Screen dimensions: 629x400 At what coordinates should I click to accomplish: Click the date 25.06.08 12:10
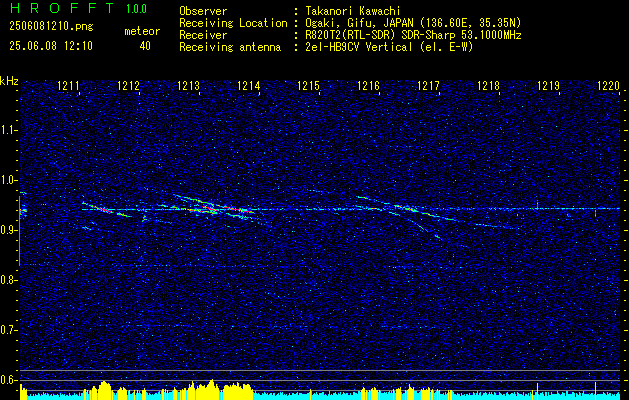click(51, 46)
